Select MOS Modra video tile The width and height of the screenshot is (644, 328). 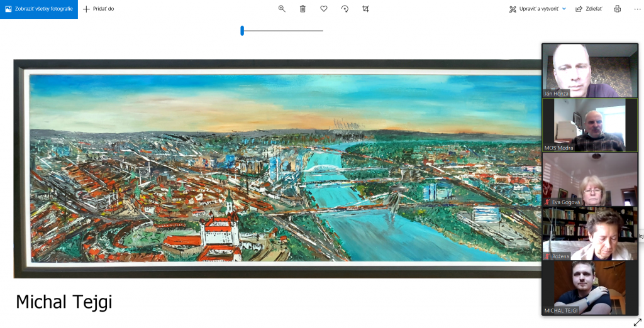point(589,125)
